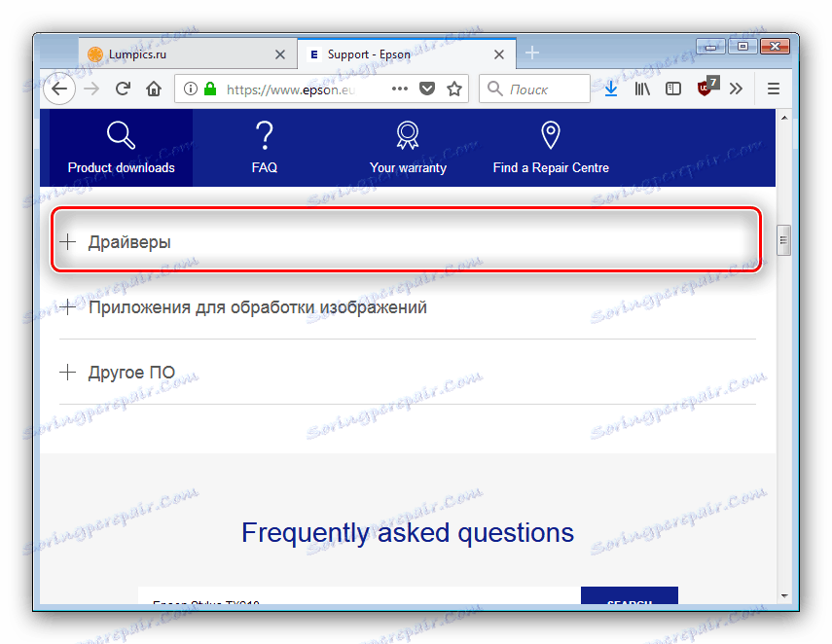This screenshot has width=832, height=644.
Task: Open Find a Repair Centre
Action: pos(551,148)
